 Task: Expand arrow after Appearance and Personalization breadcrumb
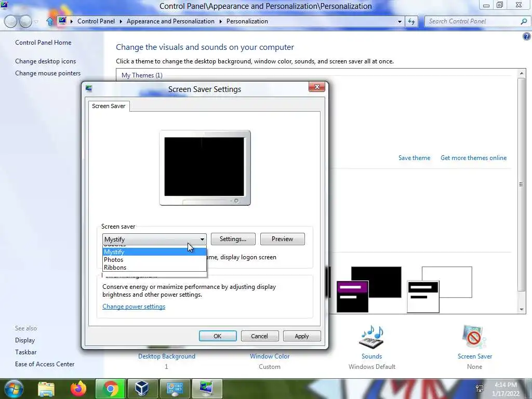pos(220,21)
